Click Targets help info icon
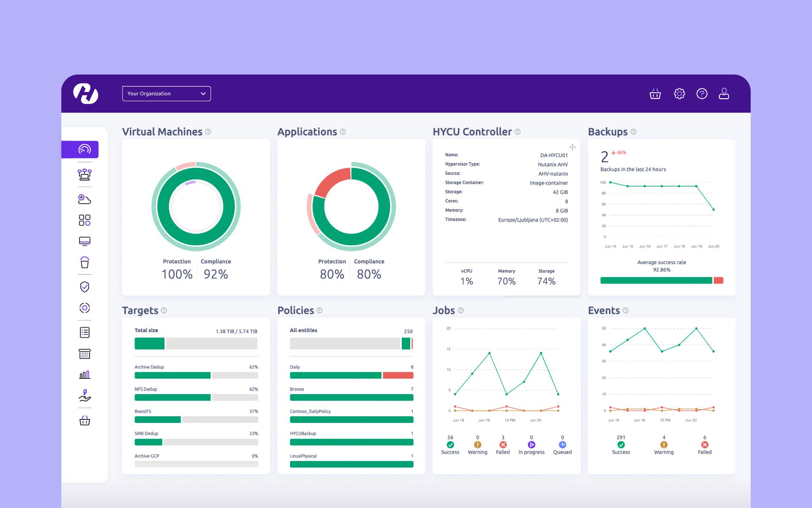Viewport: 812px width, 508px height. 164,310
